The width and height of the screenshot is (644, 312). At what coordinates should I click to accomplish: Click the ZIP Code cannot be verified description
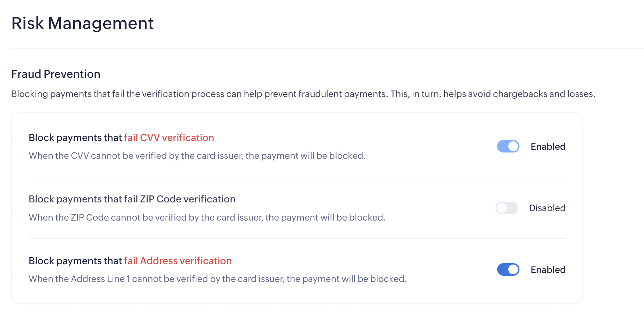coord(207,217)
